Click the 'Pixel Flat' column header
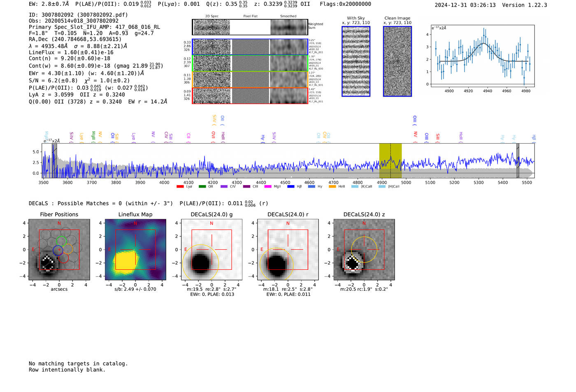The image size is (576, 392). click(250, 16)
